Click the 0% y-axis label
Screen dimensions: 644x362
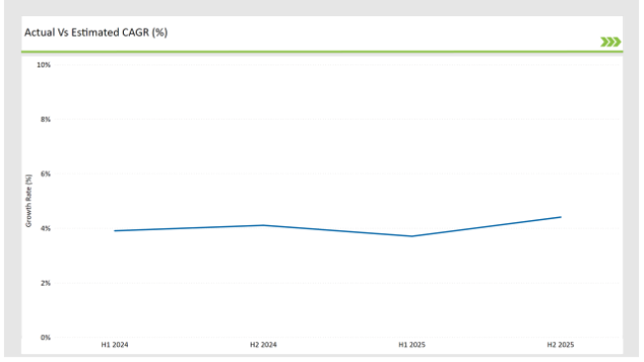(46, 338)
